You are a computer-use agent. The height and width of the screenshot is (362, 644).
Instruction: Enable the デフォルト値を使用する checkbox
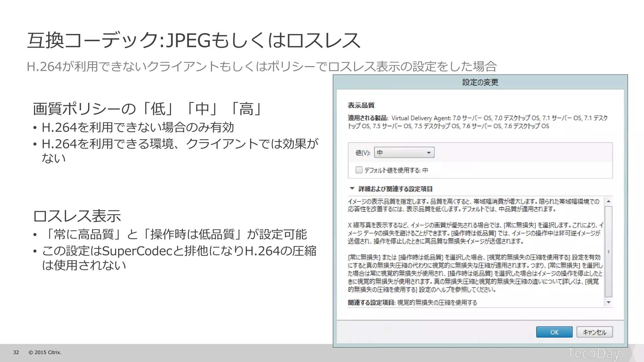(359, 170)
